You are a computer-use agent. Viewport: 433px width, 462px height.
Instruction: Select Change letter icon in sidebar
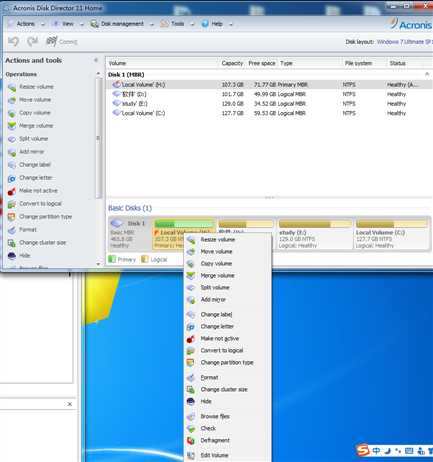tap(12, 178)
